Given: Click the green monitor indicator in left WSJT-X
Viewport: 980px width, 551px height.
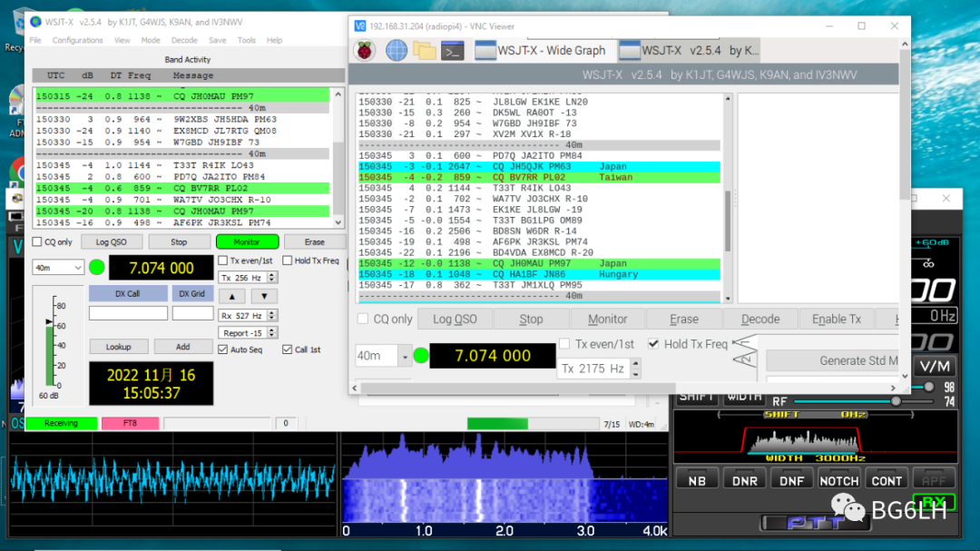Looking at the screenshot, I should tap(97, 268).
